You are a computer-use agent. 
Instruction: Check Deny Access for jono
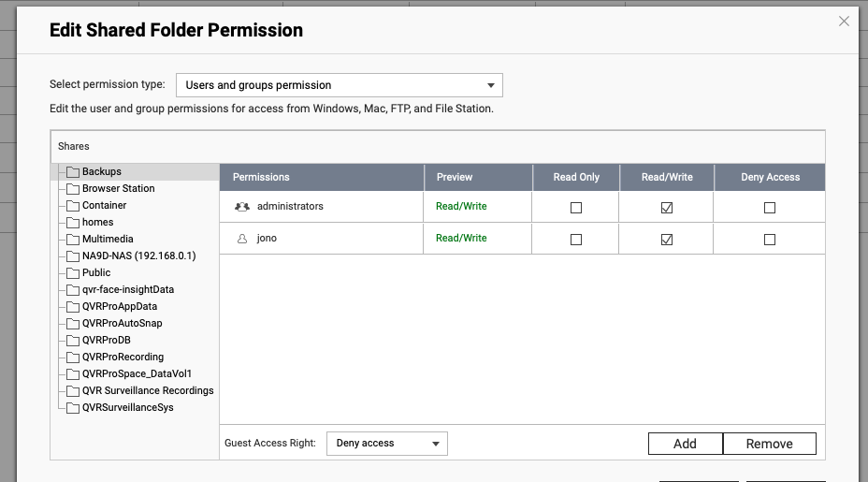tap(770, 240)
